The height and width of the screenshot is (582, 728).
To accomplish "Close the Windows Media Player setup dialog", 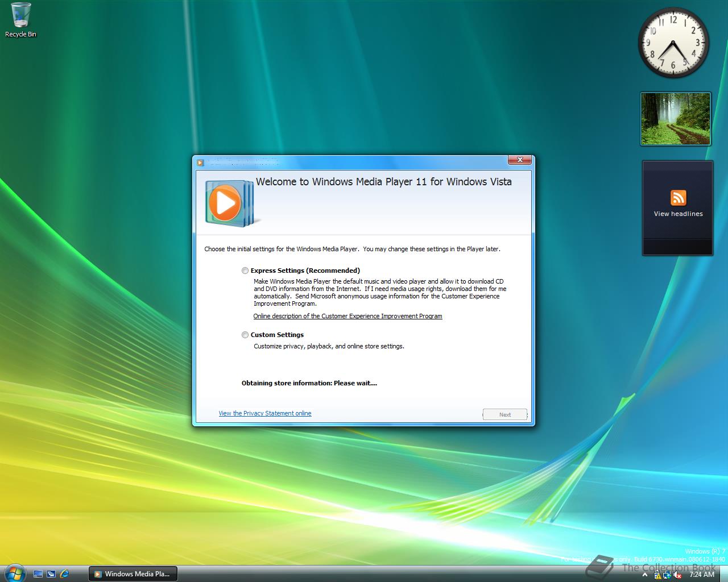I will pyautogui.click(x=520, y=160).
